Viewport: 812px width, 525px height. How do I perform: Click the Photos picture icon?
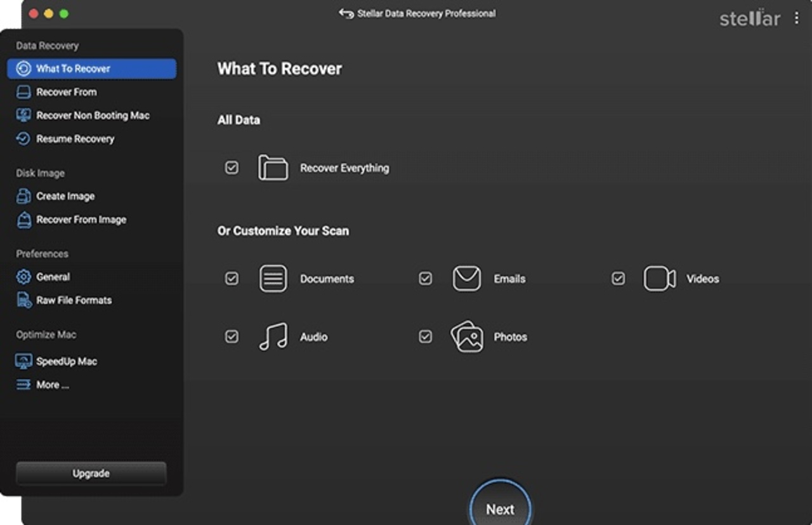tap(467, 336)
